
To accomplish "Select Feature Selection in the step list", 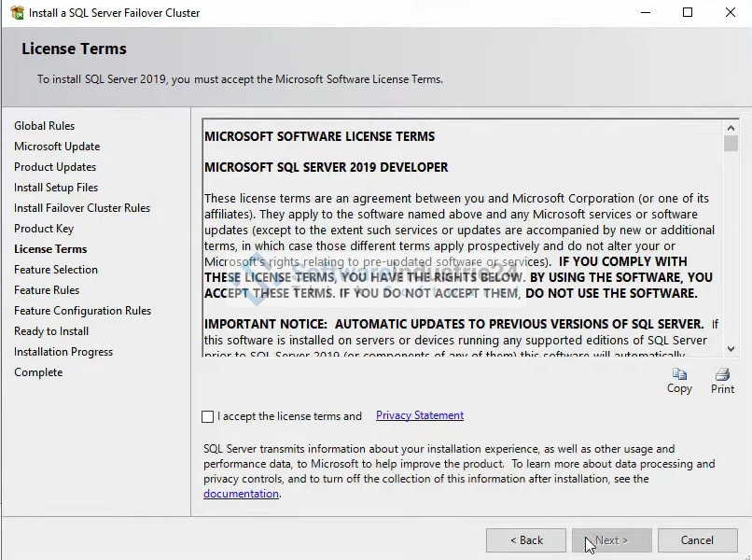I will pyautogui.click(x=56, y=270).
